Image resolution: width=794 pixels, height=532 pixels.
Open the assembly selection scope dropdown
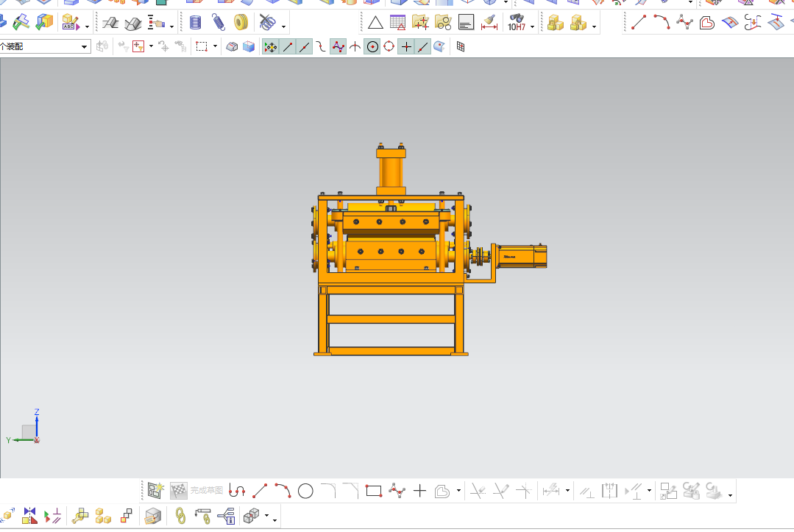click(x=84, y=46)
